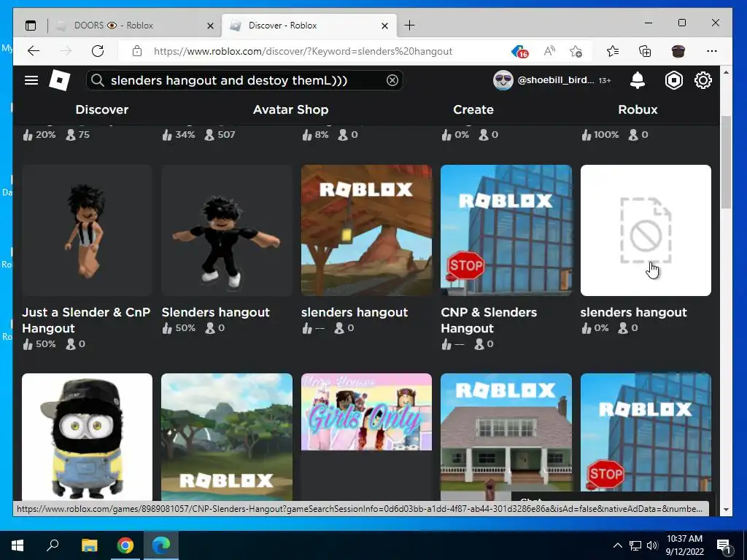Open Avatar Shop nav item
747x560 pixels.
coord(290,109)
